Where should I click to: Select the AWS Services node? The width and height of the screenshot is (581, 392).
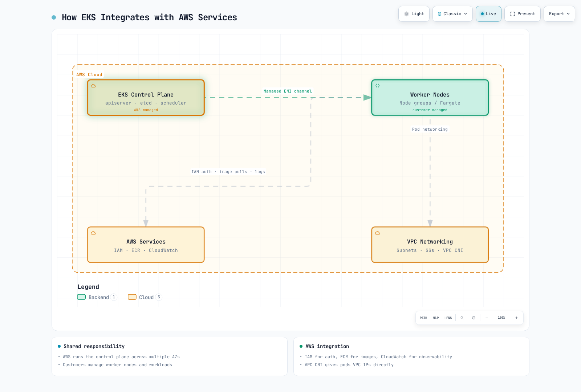pos(146,245)
